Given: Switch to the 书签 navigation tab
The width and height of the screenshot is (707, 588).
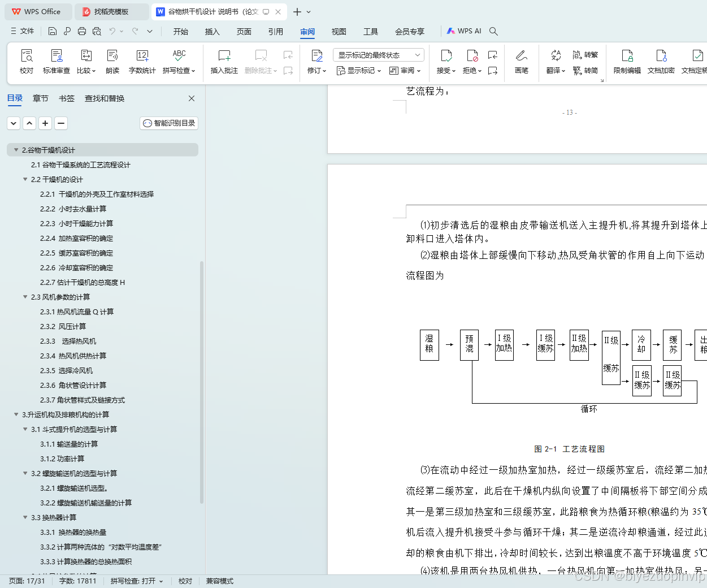Looking at the screenshot, I should point(67,98).
